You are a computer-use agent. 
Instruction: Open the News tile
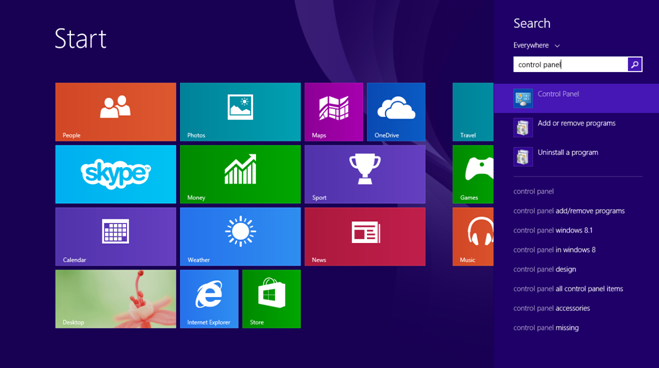pyautogui.click(x=365, y=237)
